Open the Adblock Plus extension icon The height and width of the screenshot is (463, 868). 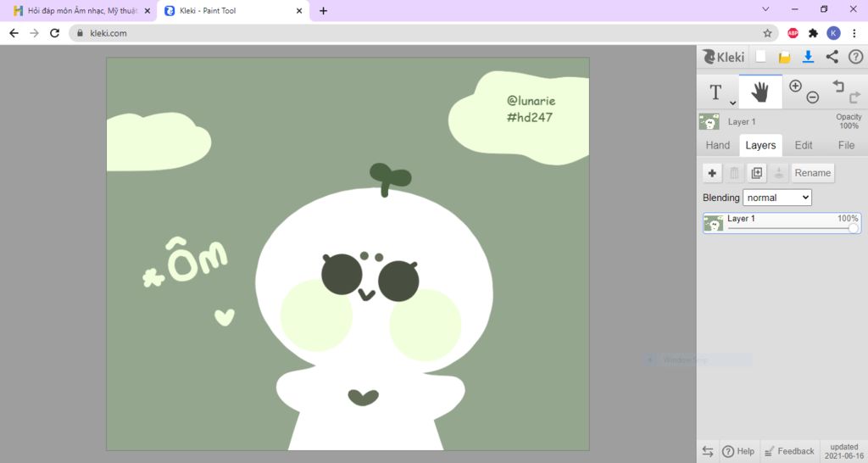(793, 33)
